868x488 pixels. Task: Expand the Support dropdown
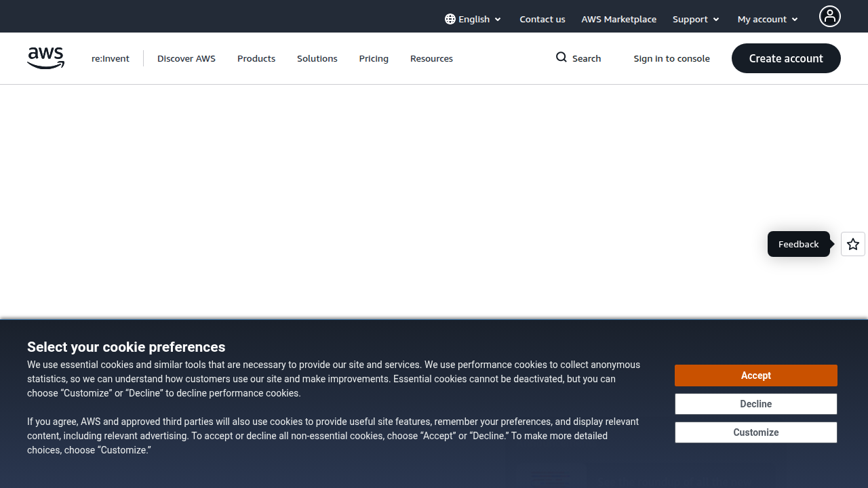point(696,19)
